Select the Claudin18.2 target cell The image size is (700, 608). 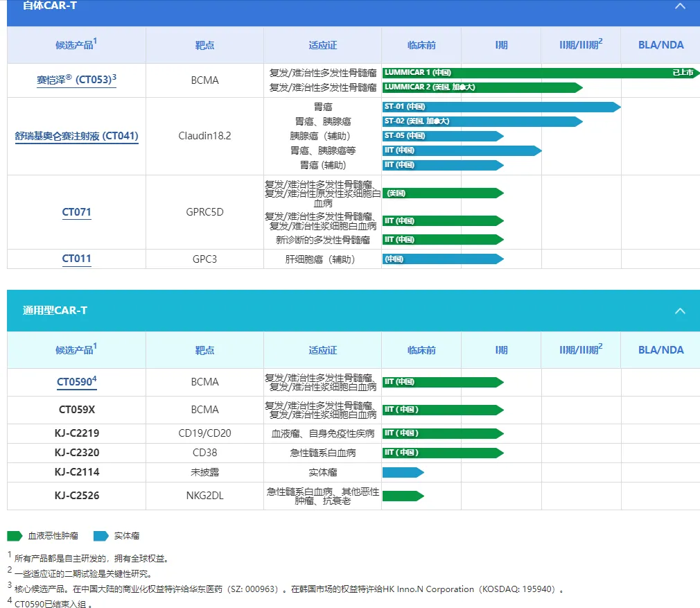click(x=204, y=136)
